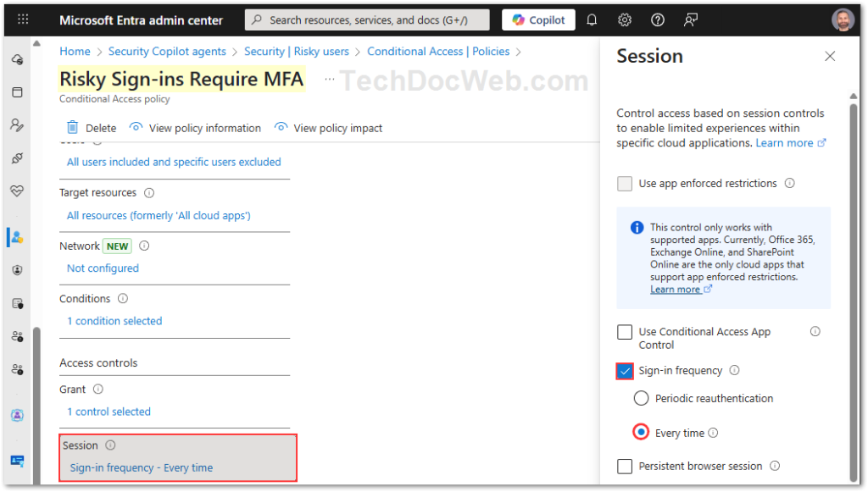Click info icon next to Target resources
Image resolution: width=868 pixels, height=492 pixels.
(x=149, y=193)
